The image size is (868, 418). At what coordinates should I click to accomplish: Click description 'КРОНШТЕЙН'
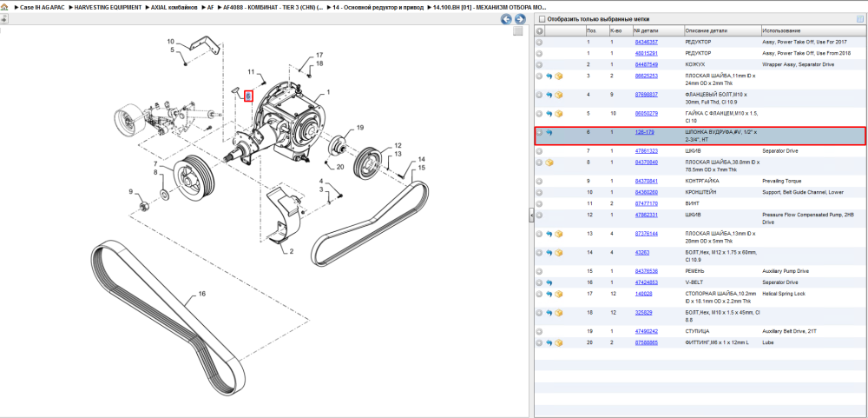click(701, 192)
